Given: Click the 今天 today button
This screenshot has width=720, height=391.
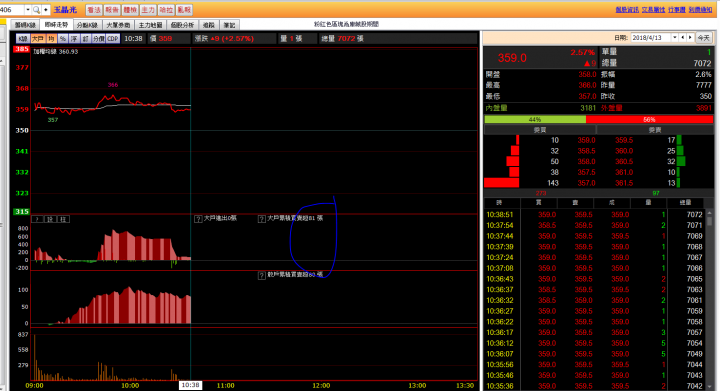Looking at the screenshot, I should pyautogui.click(x=703, y=38).
